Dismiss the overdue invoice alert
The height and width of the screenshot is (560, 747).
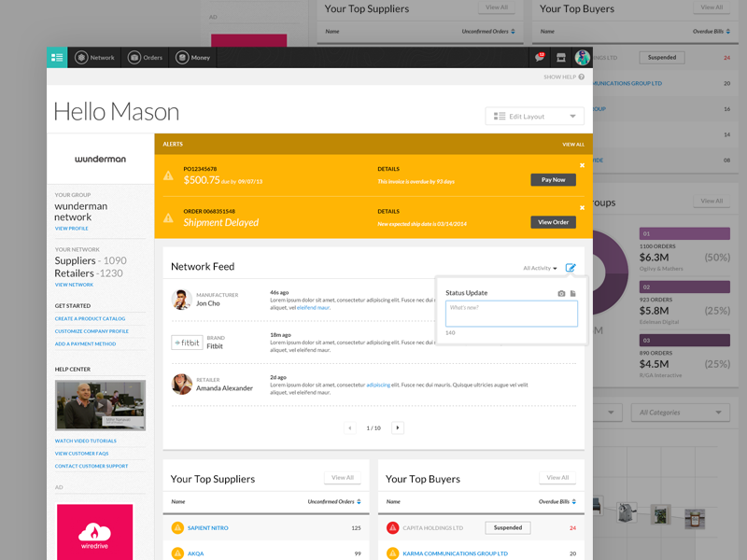click(x=582, y=165)
